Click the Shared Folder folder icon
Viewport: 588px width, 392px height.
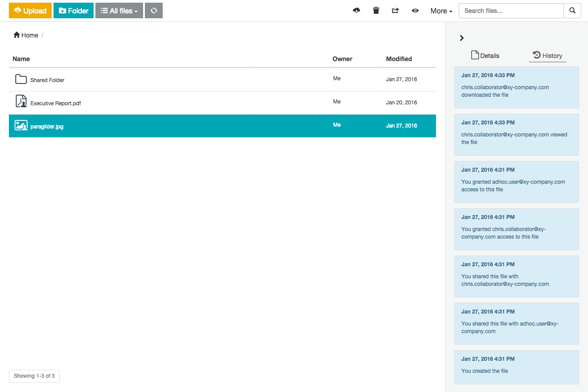coord(21,79)
